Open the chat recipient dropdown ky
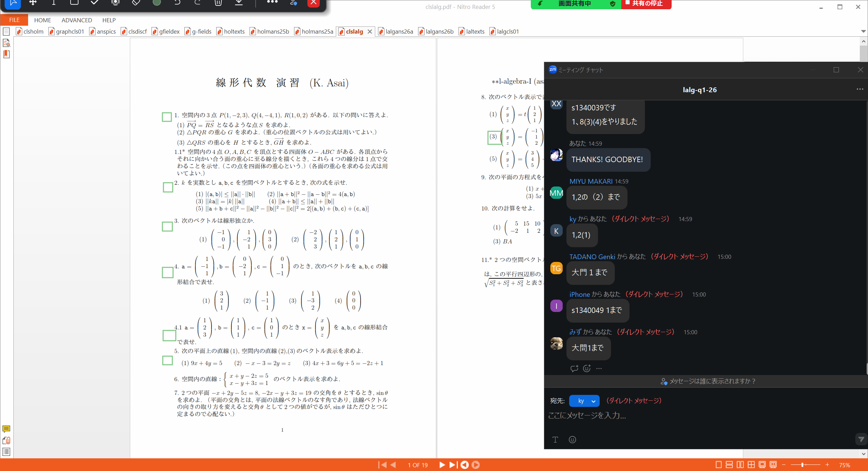 point(584,401)
